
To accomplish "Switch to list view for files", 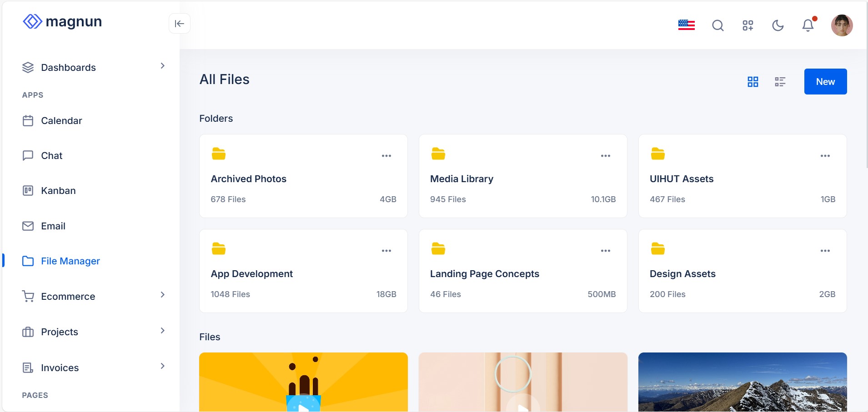I will pos(780,81).
